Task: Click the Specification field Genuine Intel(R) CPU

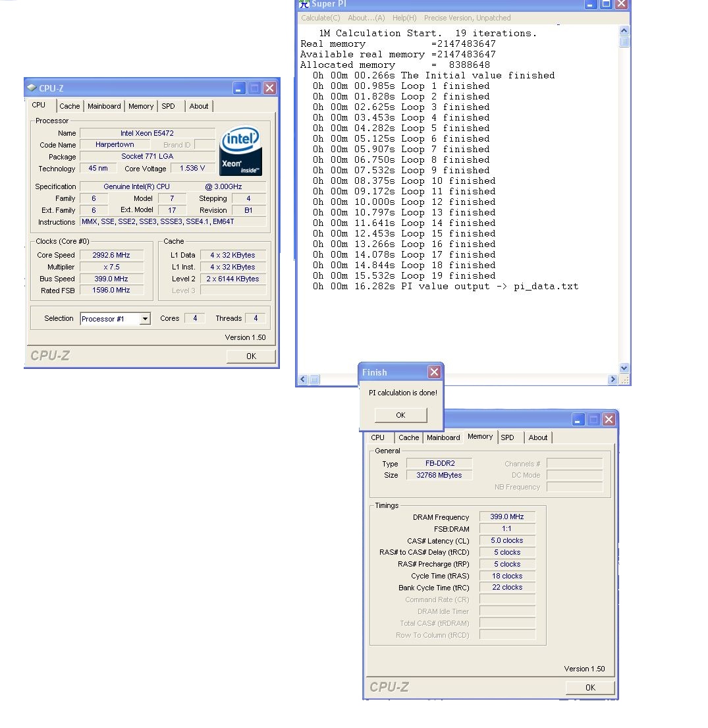Action: click(x=173, y=186)
